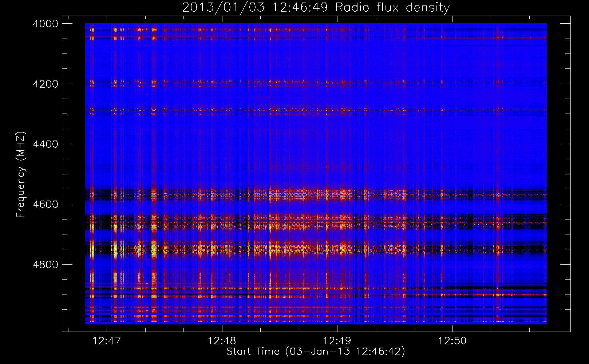Select the 4800 frequency axis label
The width and height of the screenshot is (589, 364).
[46, 265]
